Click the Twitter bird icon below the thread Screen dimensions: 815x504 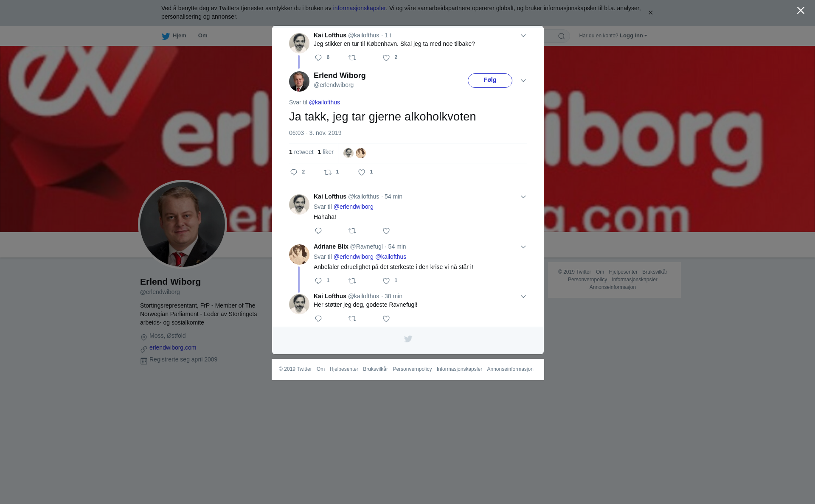(x=408, y=339)
